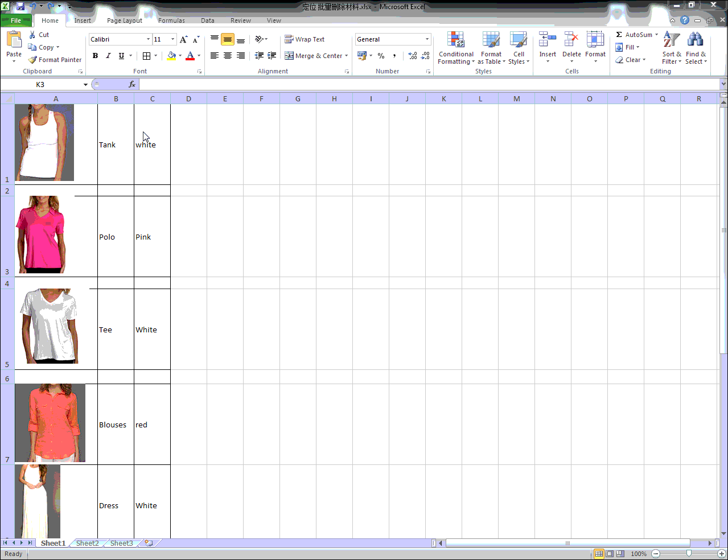728x560 pixels.
Task: Switch to the Data tab
Action: (208, 20)
